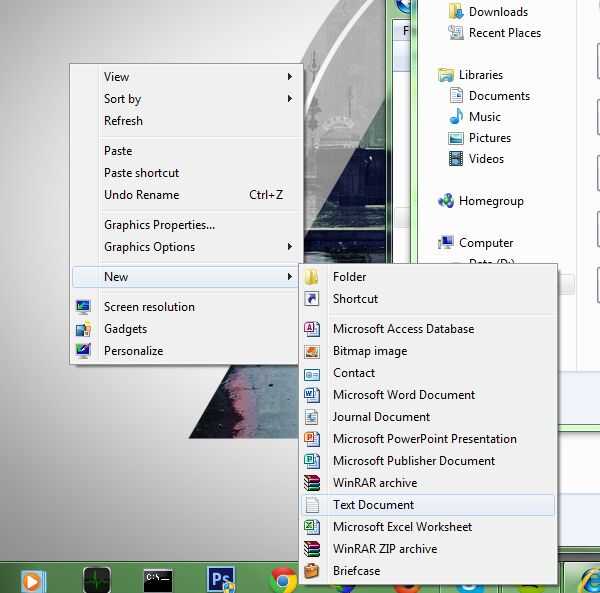Click the Homegroup icon in Explorer

click(446, 201)
